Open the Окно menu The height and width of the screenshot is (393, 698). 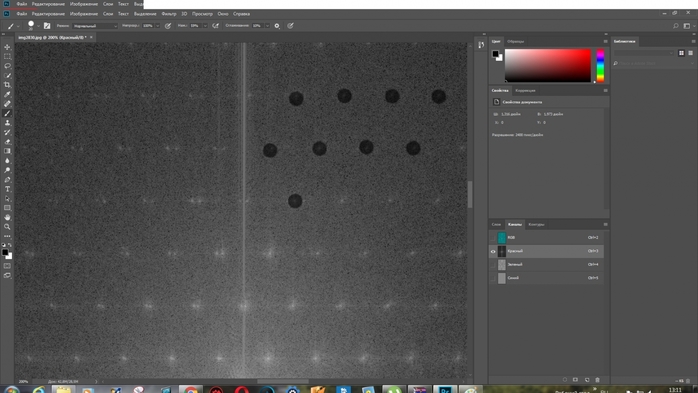click(223, 14)
